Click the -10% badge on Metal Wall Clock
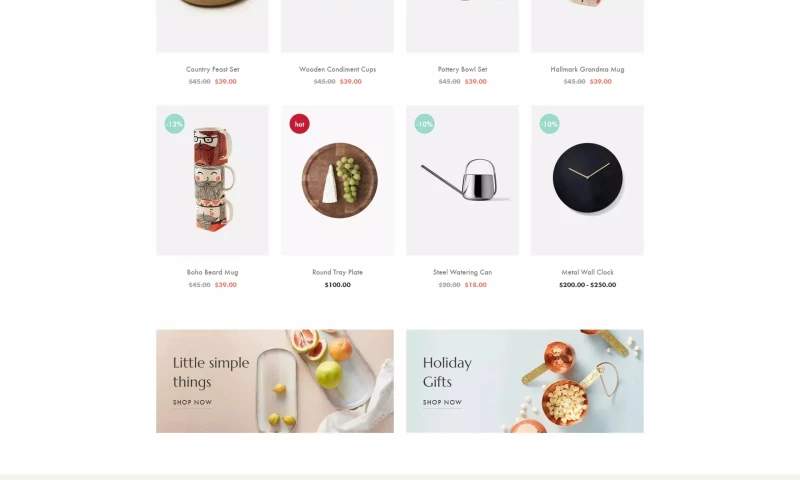 (549, 124)
